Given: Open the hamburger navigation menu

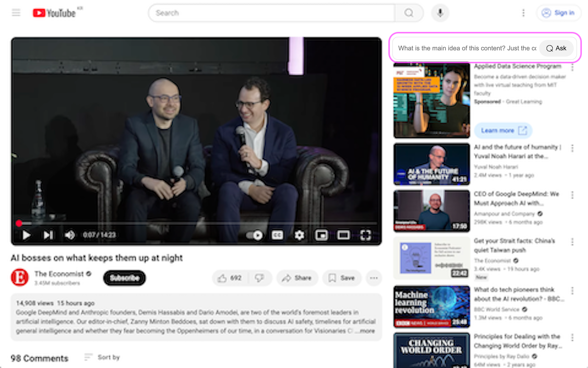Looking at the screenshot, I should [16, 12].
